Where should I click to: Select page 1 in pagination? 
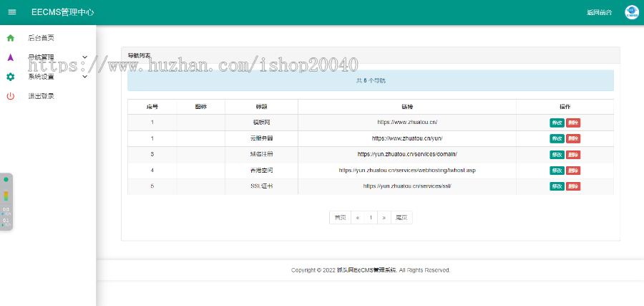coord(371,218)
